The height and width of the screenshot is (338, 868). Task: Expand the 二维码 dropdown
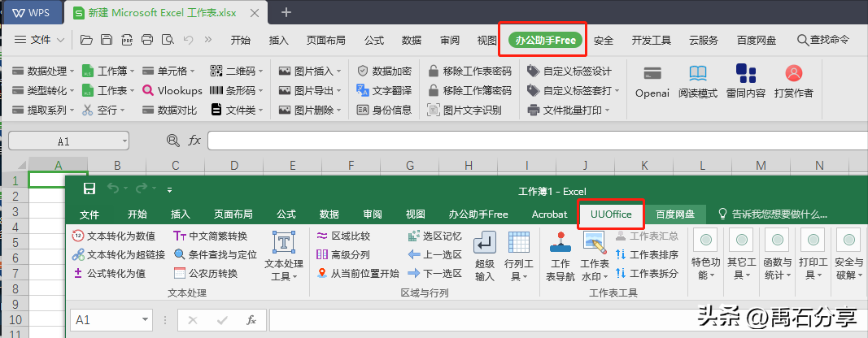(260, 71)
